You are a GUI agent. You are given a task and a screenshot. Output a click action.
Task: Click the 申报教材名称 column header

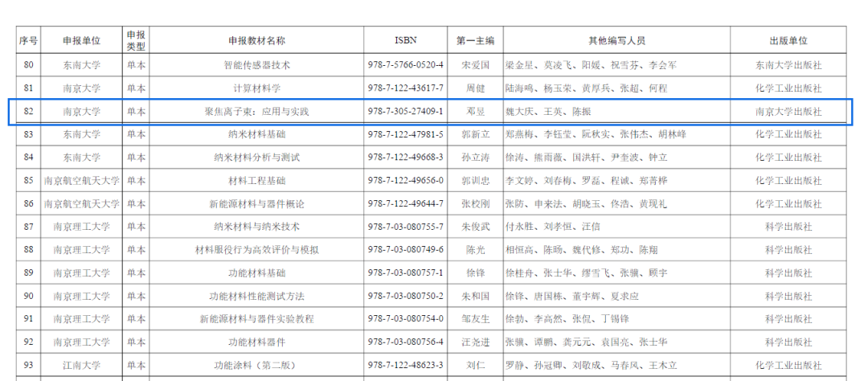click(257, 41)
